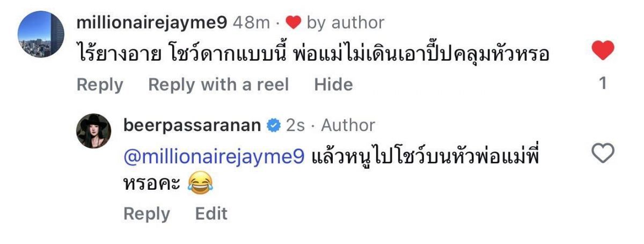
Task: Unlike millionairejayme9's comment via red heart
Action: tap(603, 52)
